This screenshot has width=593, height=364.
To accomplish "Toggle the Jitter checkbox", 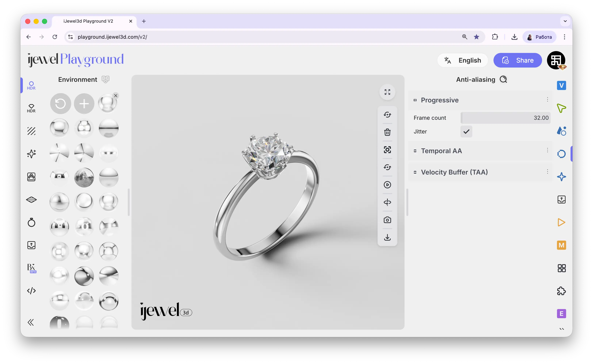I will point(466,131).
